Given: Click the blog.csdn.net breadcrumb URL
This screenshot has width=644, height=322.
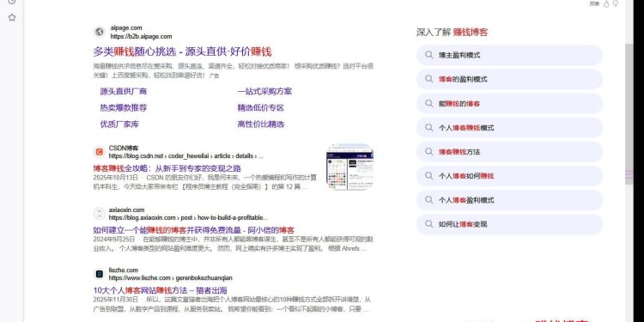Looking at the screenshot, I should [186, 156].
